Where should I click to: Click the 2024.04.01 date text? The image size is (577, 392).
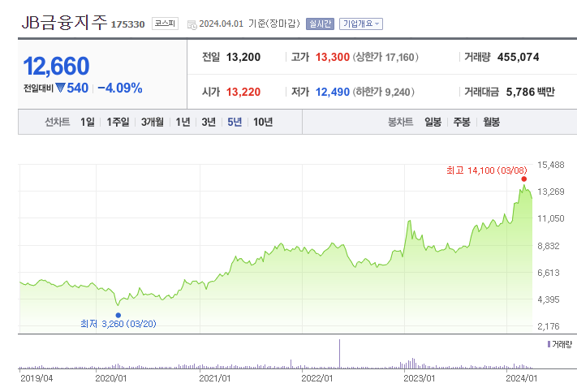pyautogui.click(x=222, y=24)
